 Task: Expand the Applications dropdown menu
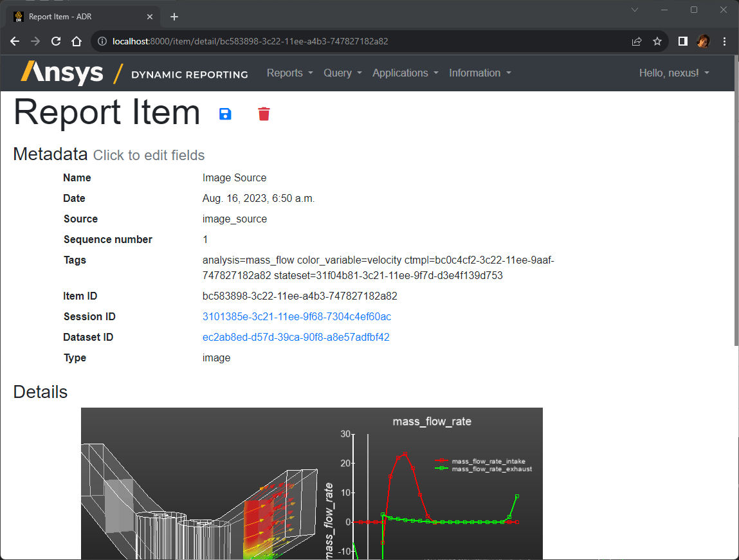point(405,73)
